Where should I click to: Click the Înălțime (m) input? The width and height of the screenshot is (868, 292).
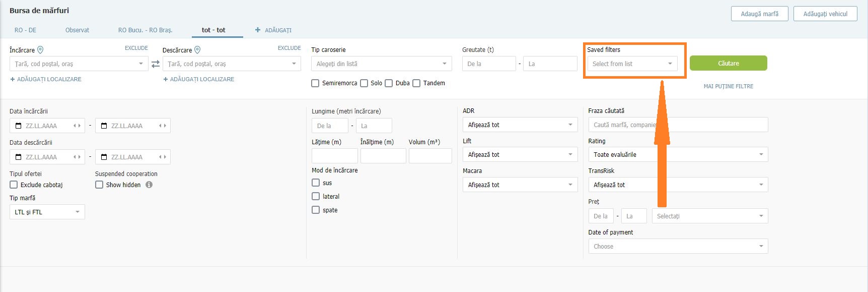pos(383,156)
